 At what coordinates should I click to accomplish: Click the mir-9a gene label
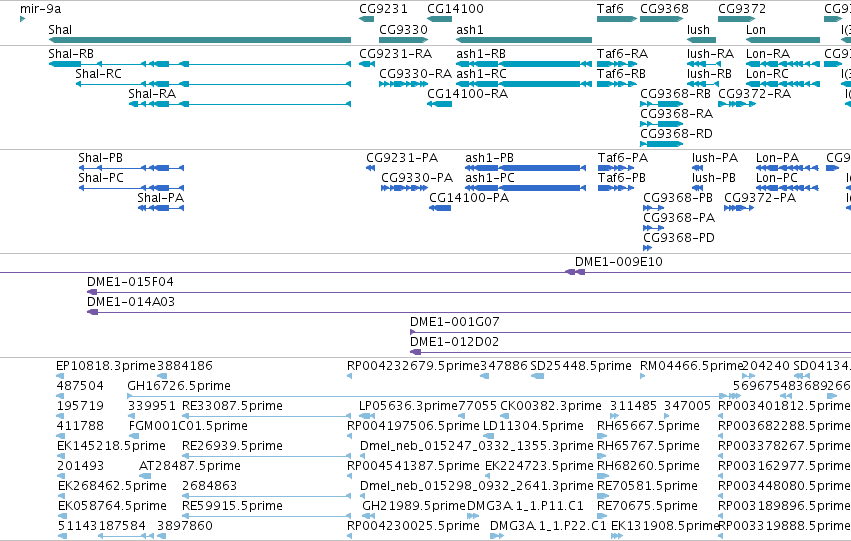(x=40, y=9)
